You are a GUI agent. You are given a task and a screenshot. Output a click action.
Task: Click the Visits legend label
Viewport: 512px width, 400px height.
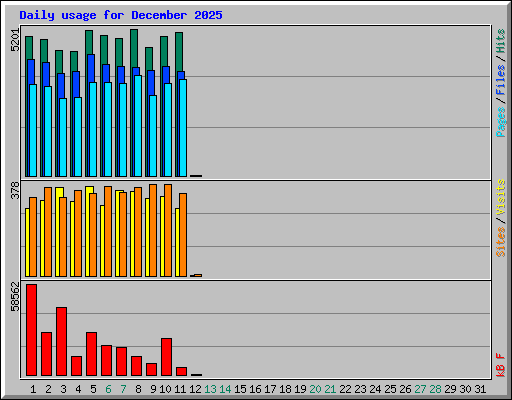click(x=500, y=197)
